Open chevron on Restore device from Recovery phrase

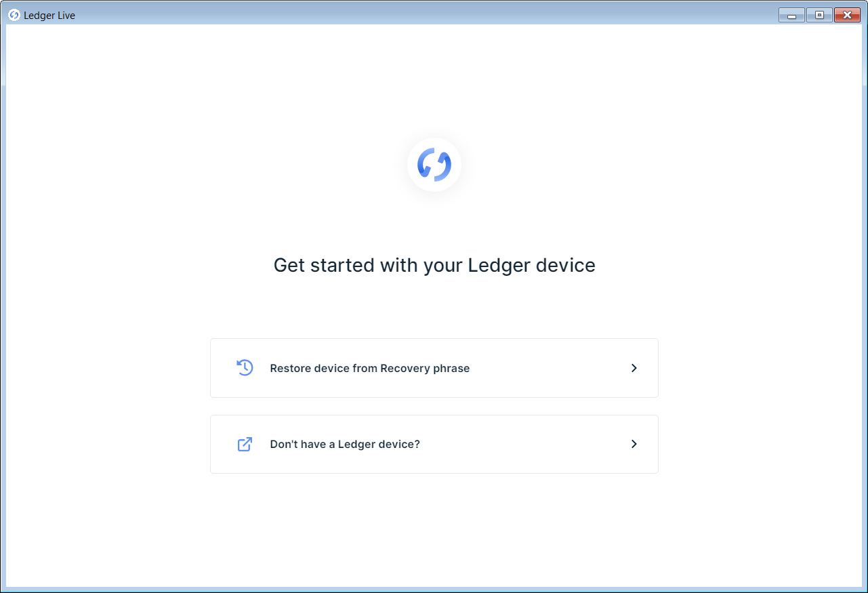coord(634,368)
